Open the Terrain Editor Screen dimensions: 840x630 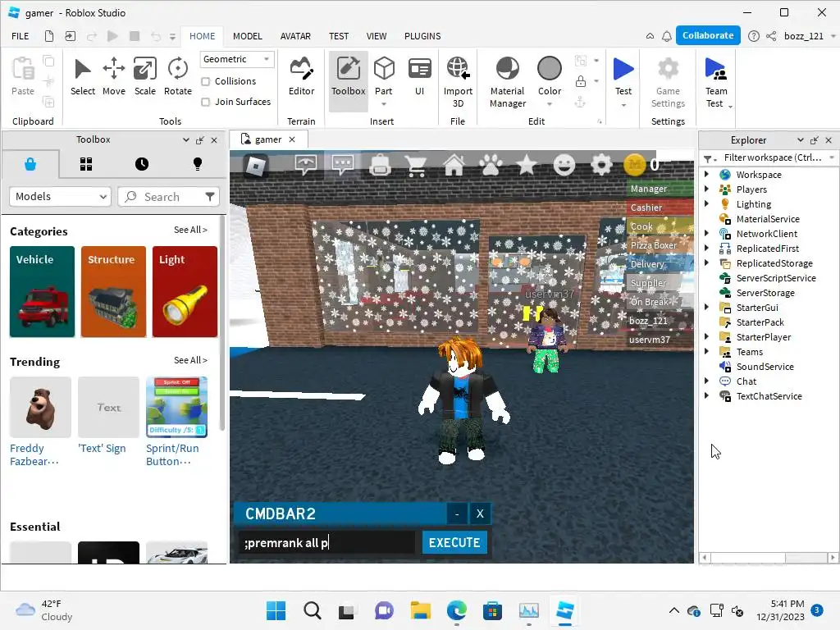301,76
